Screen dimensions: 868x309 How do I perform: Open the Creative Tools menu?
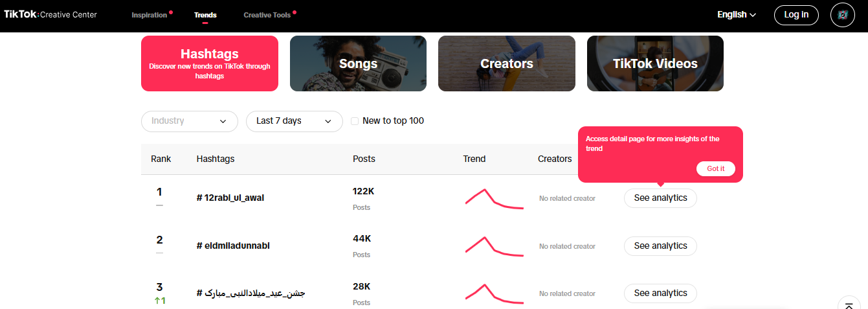267,15
